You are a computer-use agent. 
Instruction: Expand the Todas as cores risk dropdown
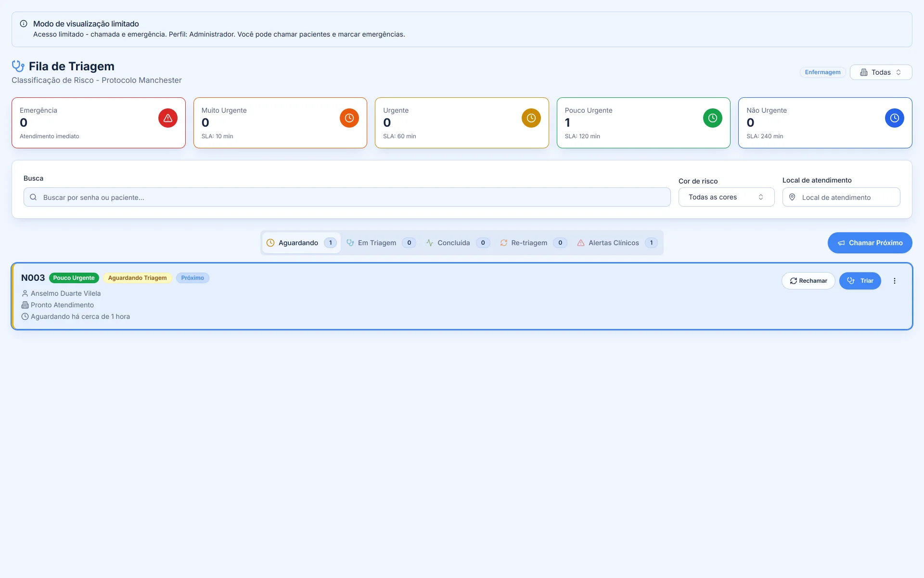click(726, 197)
